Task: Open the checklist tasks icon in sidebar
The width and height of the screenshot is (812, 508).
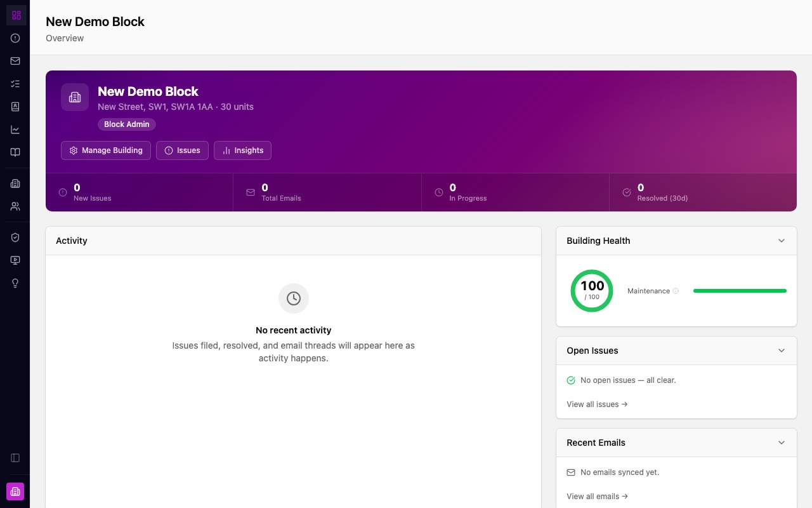Action: [x=16, y=84]
